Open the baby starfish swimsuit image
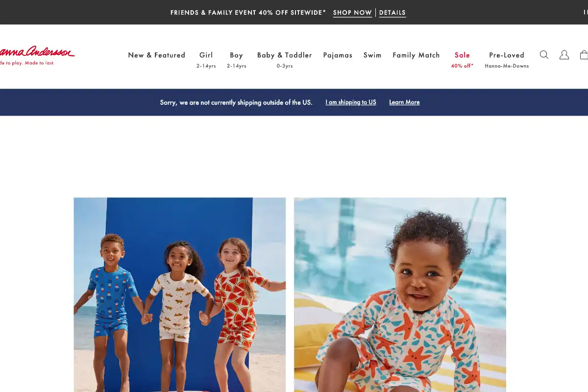588x392 pixels. 400,294
